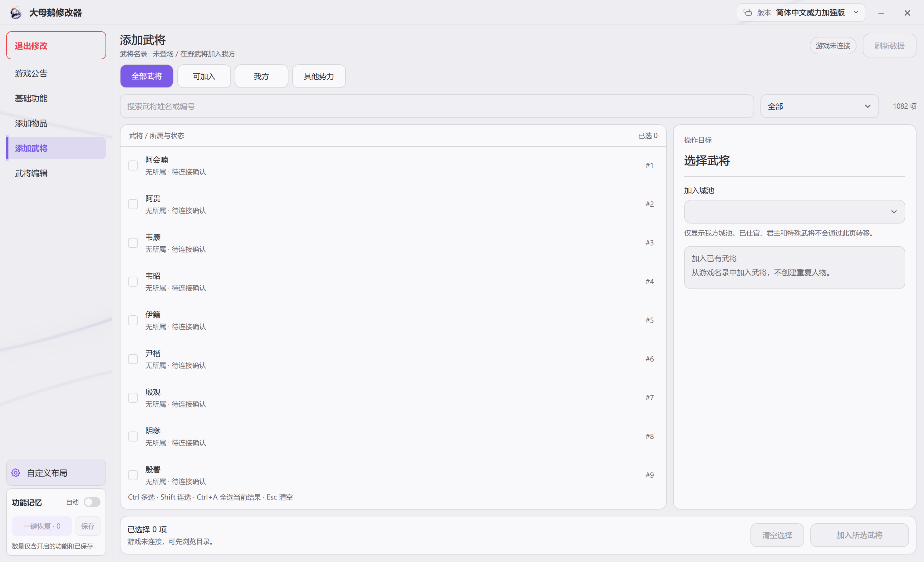Check the box for 韦昭

coord(133,281)
